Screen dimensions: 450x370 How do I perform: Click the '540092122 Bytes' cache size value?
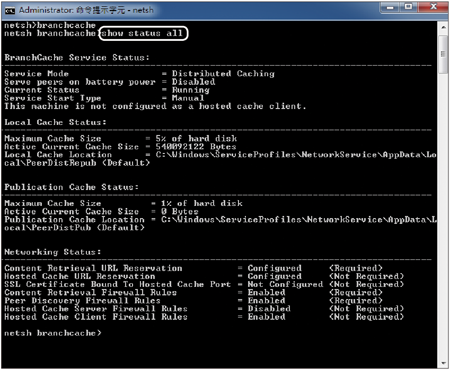click(196, 147)
